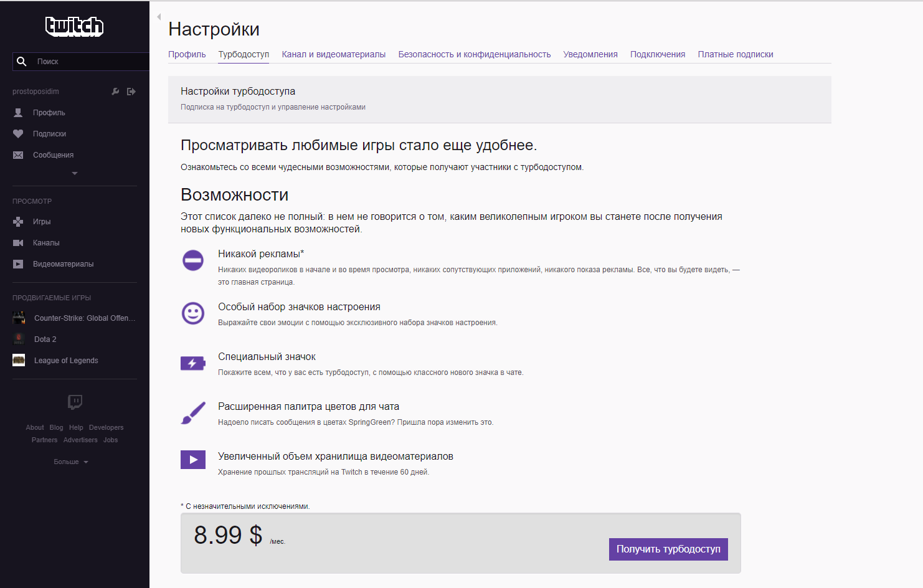The width and height of the screenshot is (923, 588).
Task: Click the Partners footer link
Action: coord(44,440)
